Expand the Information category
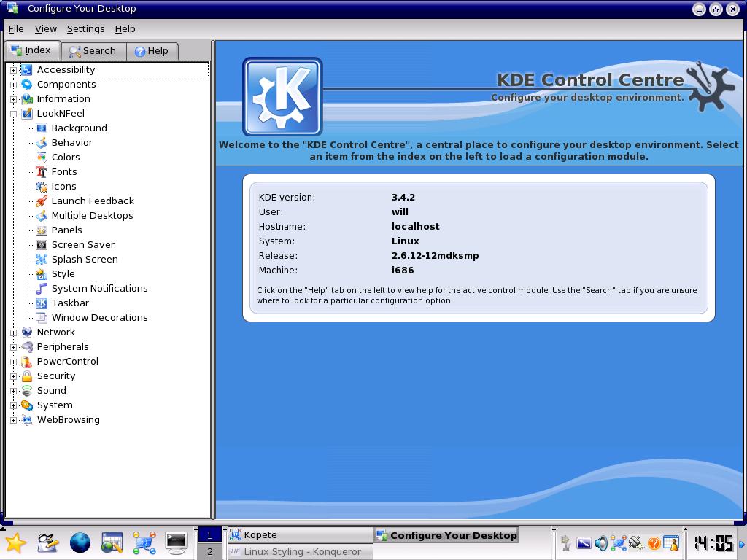This screenshot has width=747, height=560. pos(13,99)
